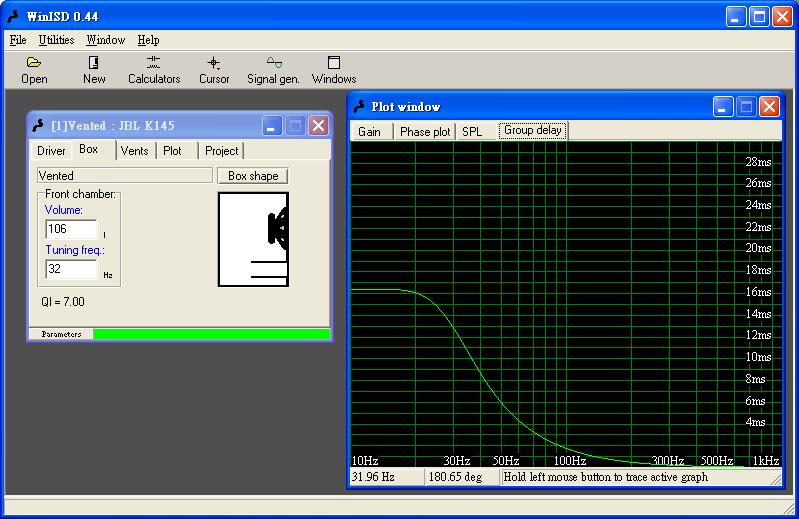
Task: Switch to the Driver tab
Action: (51, 151)
